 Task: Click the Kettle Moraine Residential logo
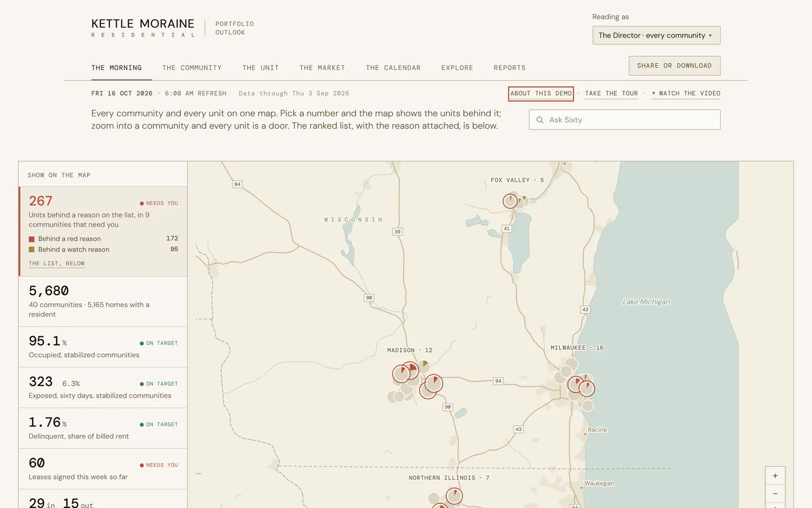143,27
